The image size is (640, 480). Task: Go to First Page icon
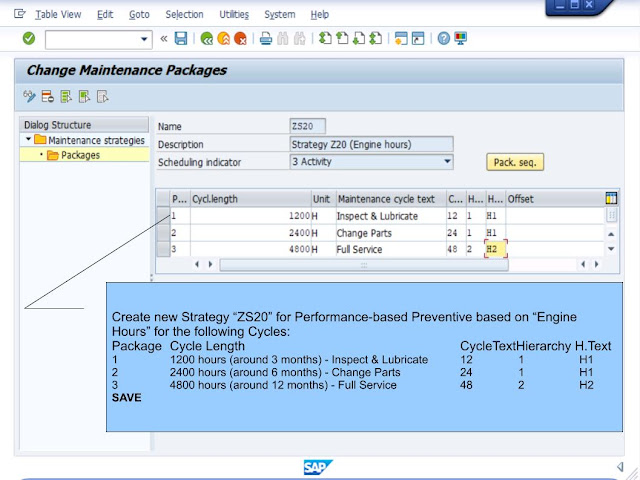325,39
